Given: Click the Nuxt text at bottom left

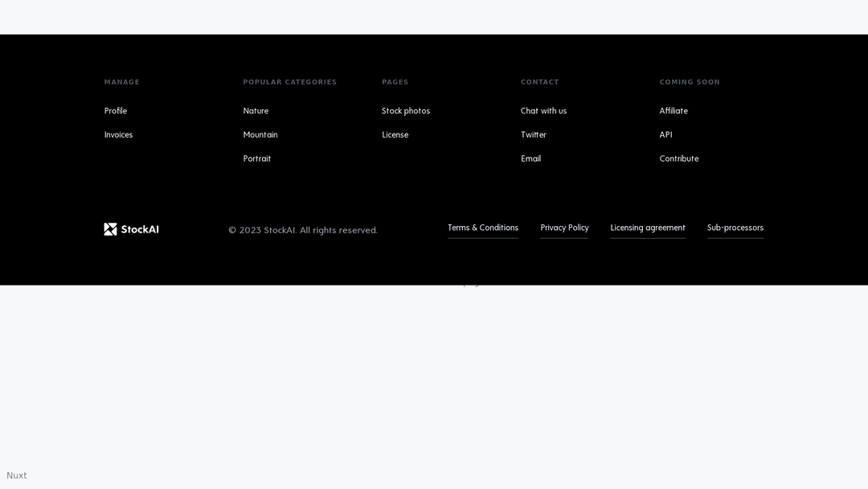Looking at the screenshot, I should pyautogui.click(x=17, y=475).
